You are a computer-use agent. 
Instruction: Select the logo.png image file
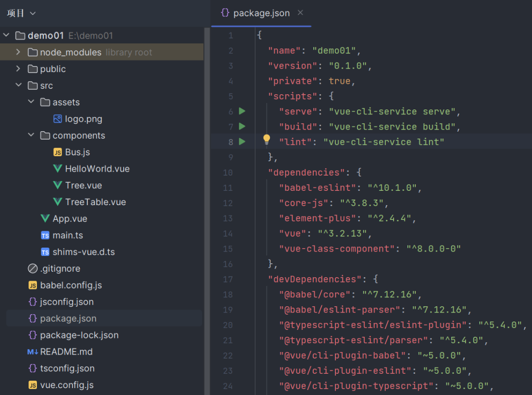[83, 119]
